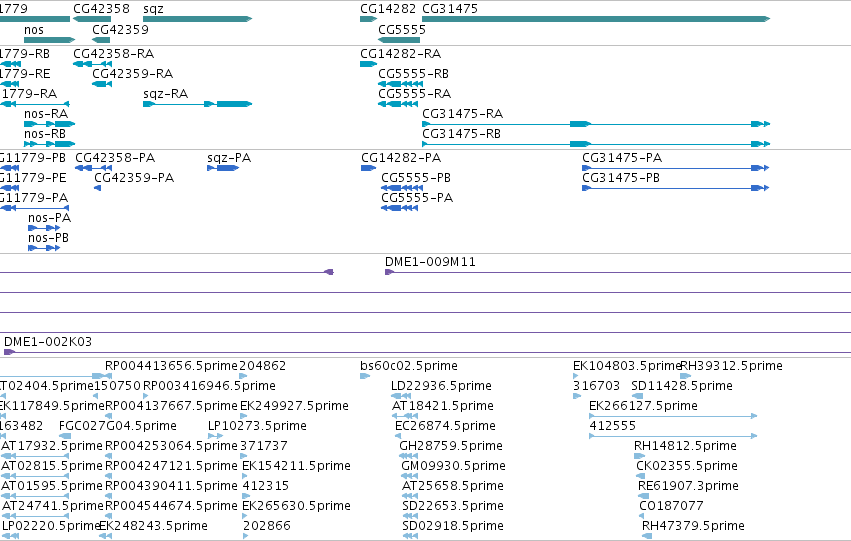Viewport: 851px width, 541px height.
Task: Select EST LD22936.5prime label
Action: [x=441, y=386]
